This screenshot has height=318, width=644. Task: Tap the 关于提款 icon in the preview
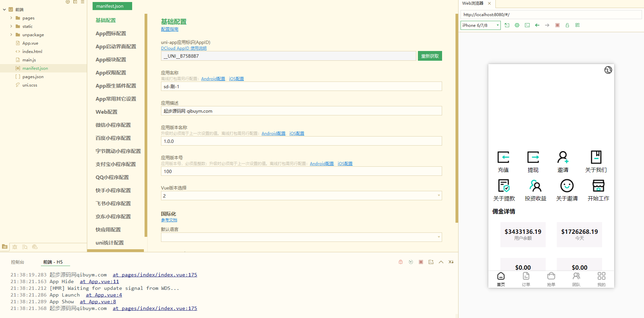coord(504,185)
